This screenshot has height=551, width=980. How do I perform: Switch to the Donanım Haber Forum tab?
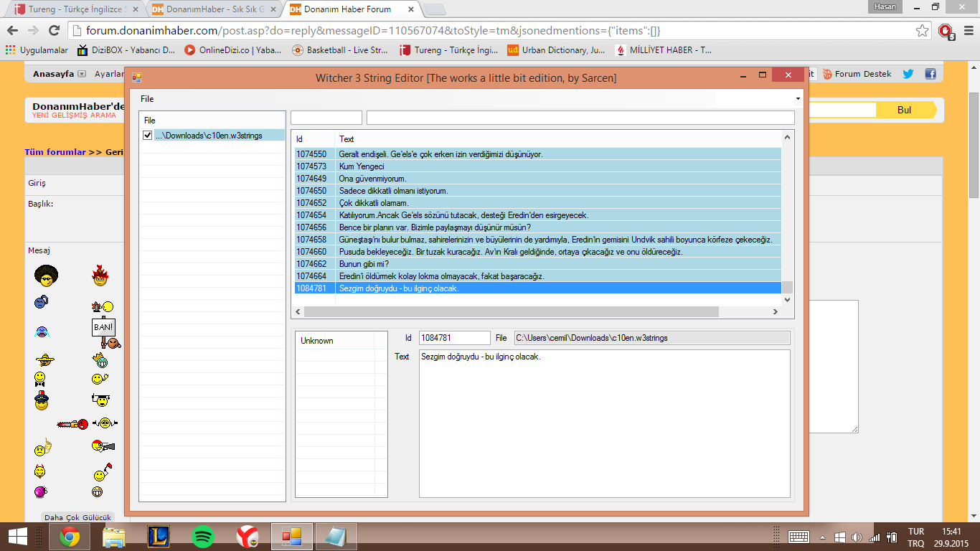(352, 9)
